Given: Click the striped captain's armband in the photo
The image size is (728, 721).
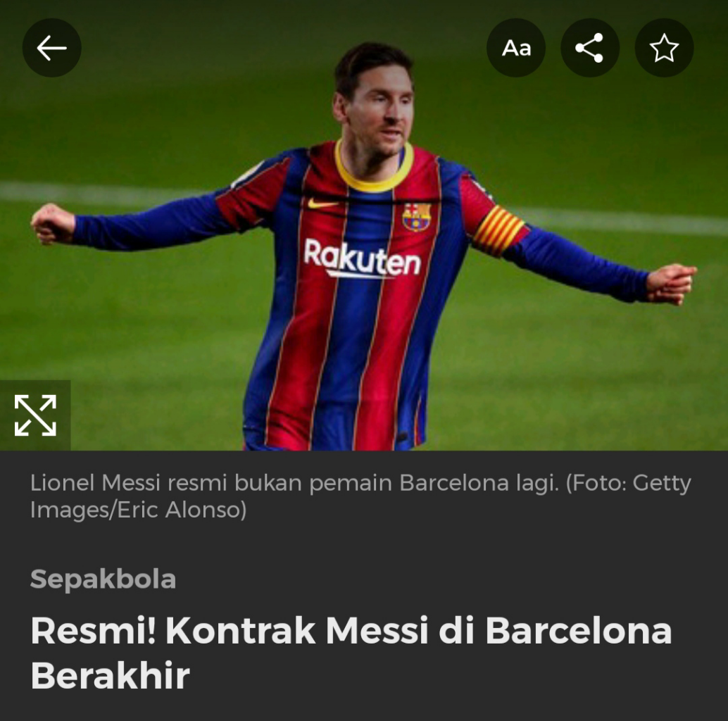Looking at the screenshot, I should pyautogui.click(x=498, y=231).
